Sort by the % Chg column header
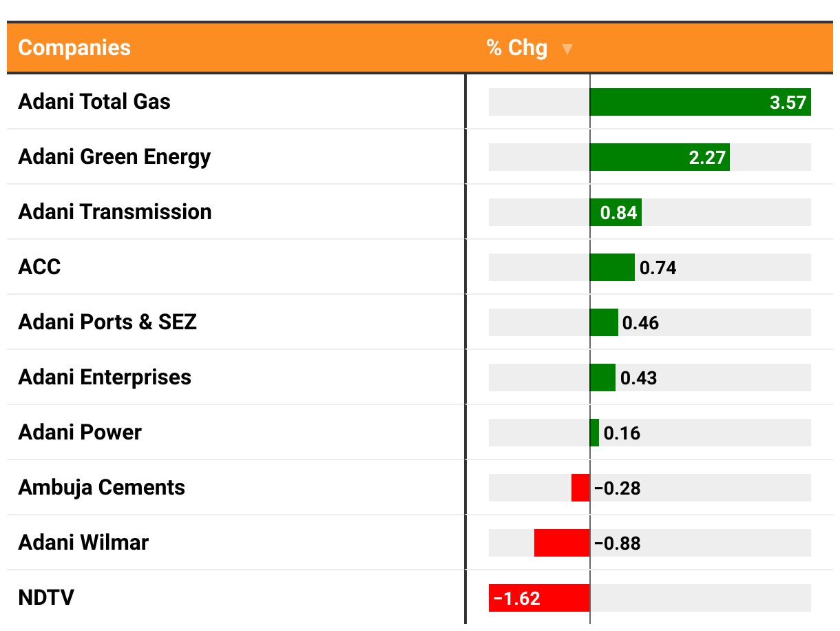The image size is (840, 631). [x=516, y=48]
